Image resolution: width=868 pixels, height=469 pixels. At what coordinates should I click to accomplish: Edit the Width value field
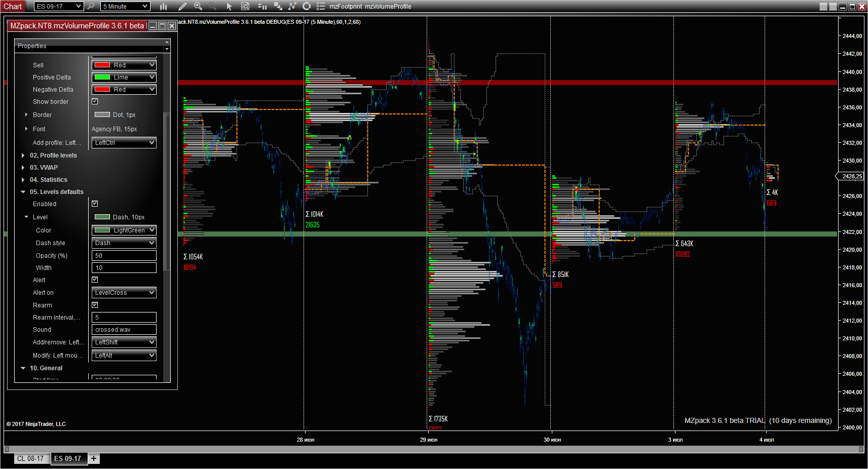[124, 268]
